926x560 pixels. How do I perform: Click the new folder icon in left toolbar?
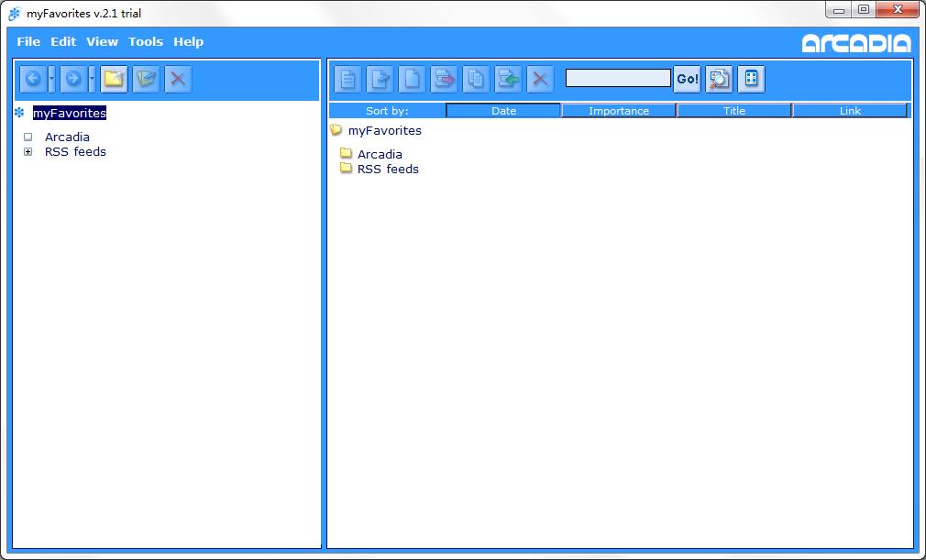point(114,80)
